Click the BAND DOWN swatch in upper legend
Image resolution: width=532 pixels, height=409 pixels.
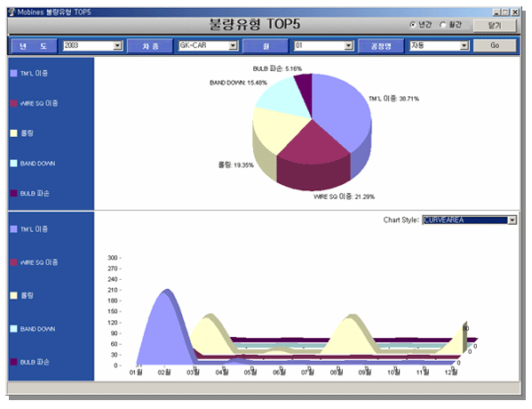[x=13, y=164]
